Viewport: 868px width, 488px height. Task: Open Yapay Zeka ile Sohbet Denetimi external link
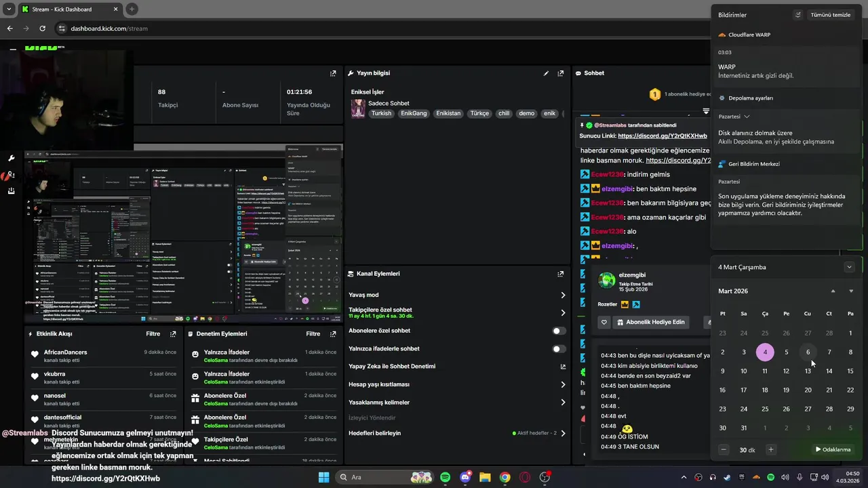(563, 367)
